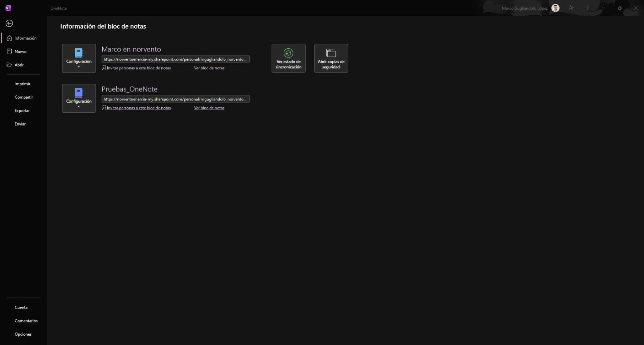Click the Pruebas_OneNote notebook title

130,89
